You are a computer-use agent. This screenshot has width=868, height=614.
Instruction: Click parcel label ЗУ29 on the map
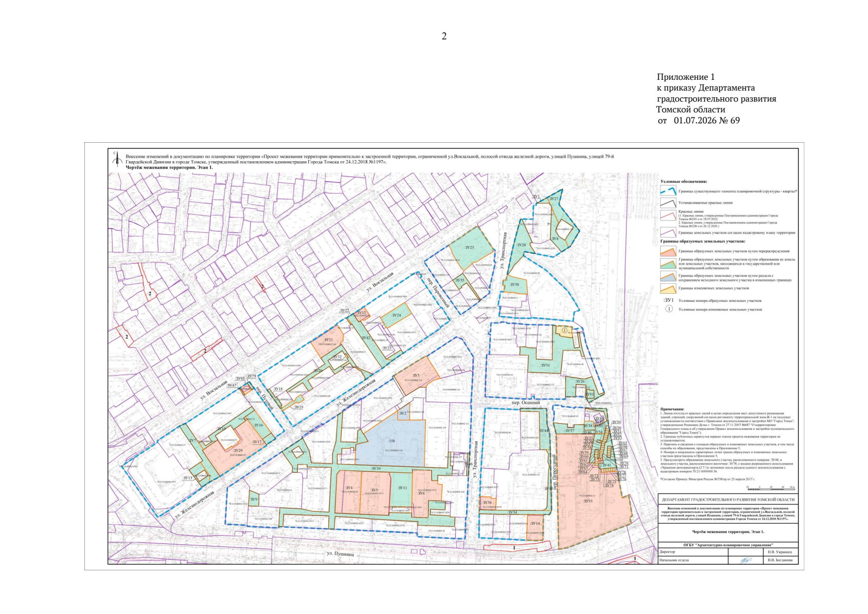(238, 450)
